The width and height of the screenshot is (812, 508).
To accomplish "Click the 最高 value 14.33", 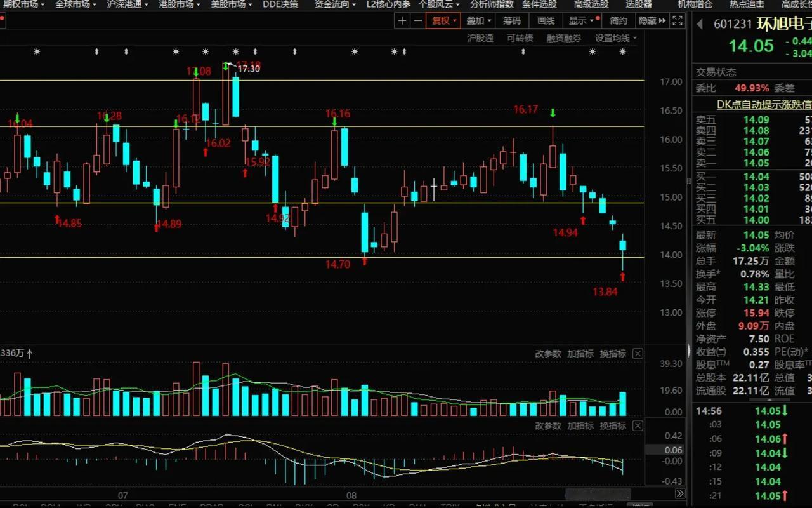I will coord(756,286).
